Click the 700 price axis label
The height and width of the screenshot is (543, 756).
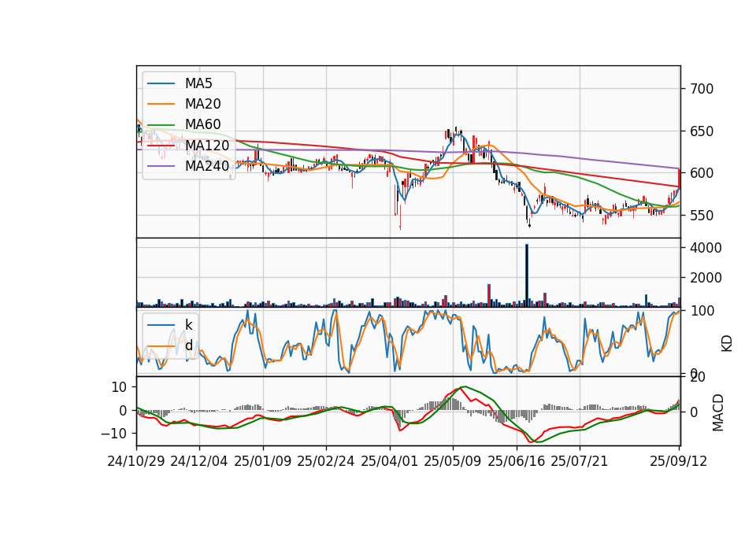tap(702, 89)
